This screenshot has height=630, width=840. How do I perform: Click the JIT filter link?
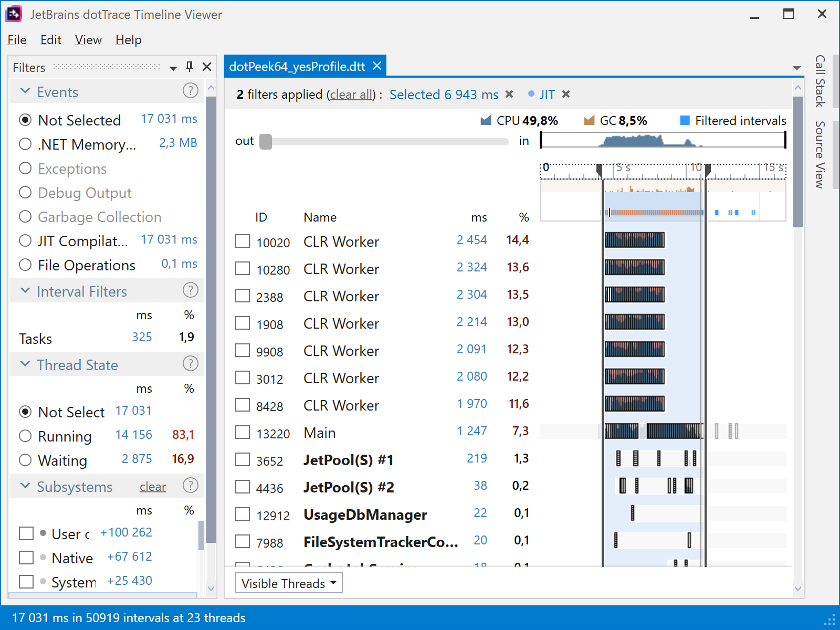(547, 94)
